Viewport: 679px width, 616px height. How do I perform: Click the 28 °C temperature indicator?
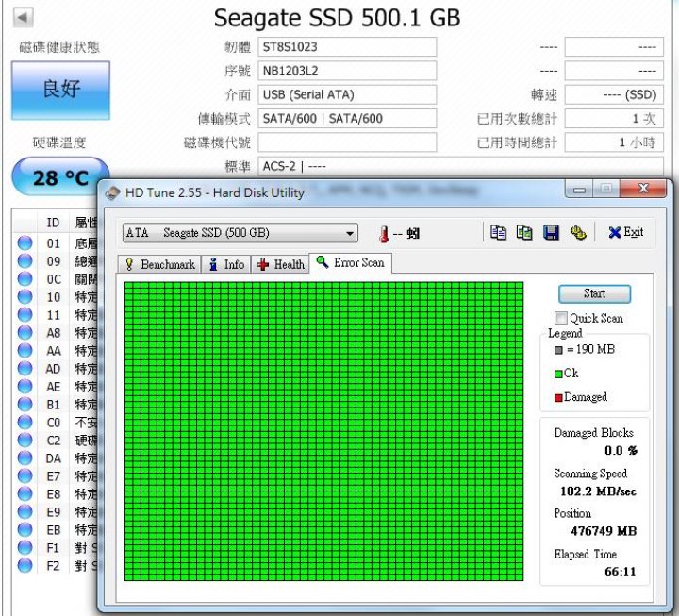59,177
